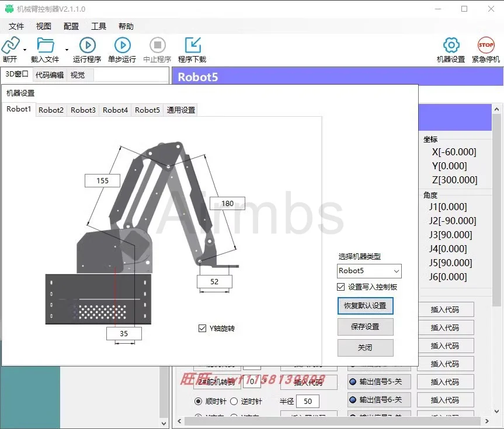
Task: Click the 运行程序 run program icon
Action: (x=86, y=44)
